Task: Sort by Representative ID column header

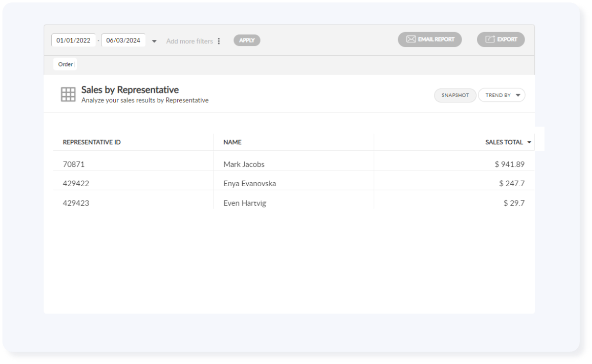Action: point(92,142)
